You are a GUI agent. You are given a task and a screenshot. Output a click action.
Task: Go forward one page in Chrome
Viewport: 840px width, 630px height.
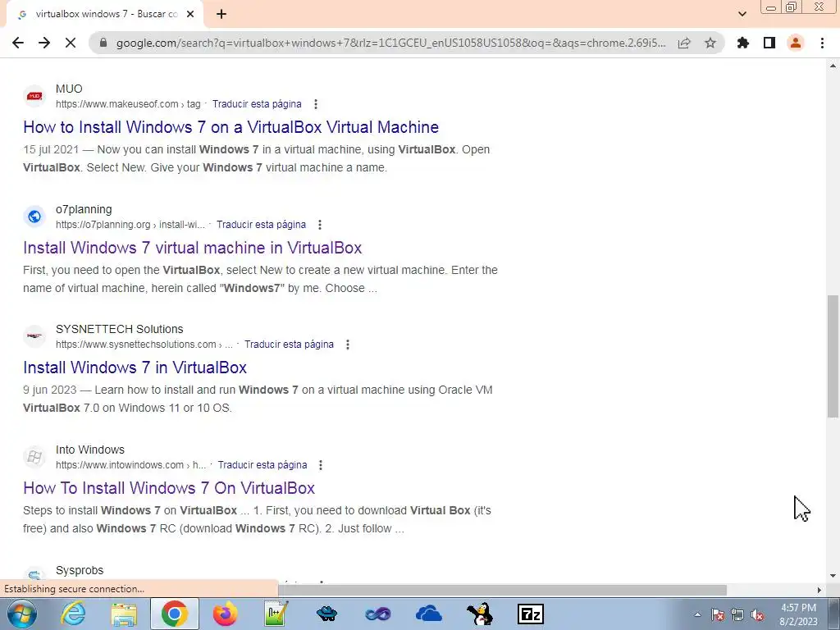pos(44,43)
